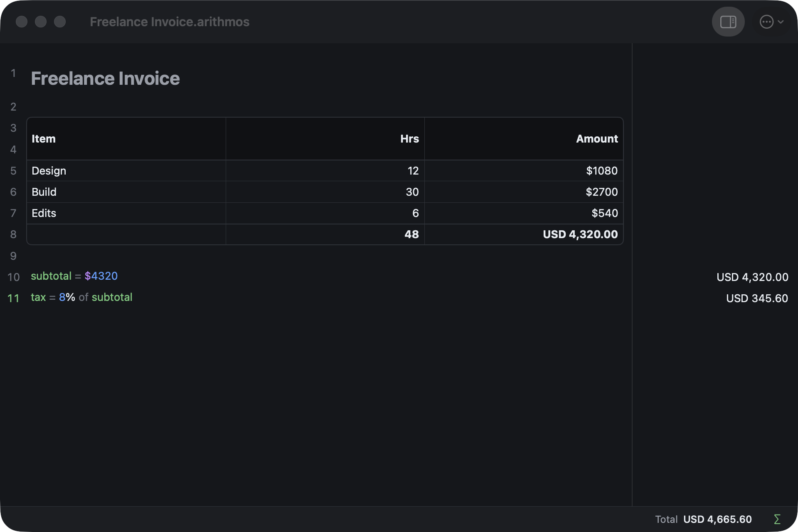Click the 30 hours cell for Build
Viewport: 798px width, 532px height.
click(325, 192)
